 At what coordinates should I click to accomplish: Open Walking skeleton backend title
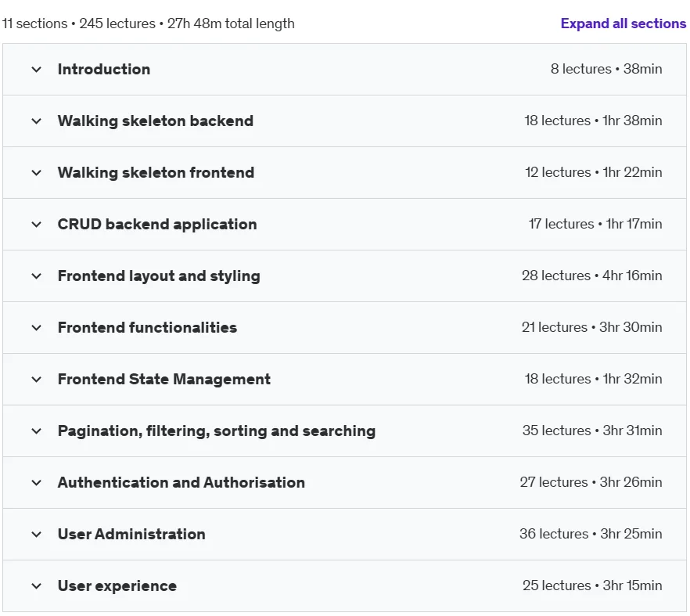coord(156,121)
